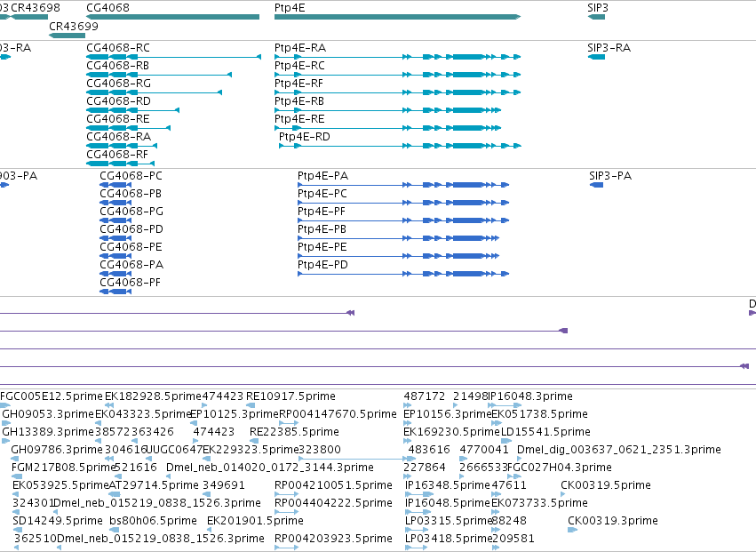Select the Ptp4E-RE transcript label
Screen dimensions: 756x552
click(298, 119)
